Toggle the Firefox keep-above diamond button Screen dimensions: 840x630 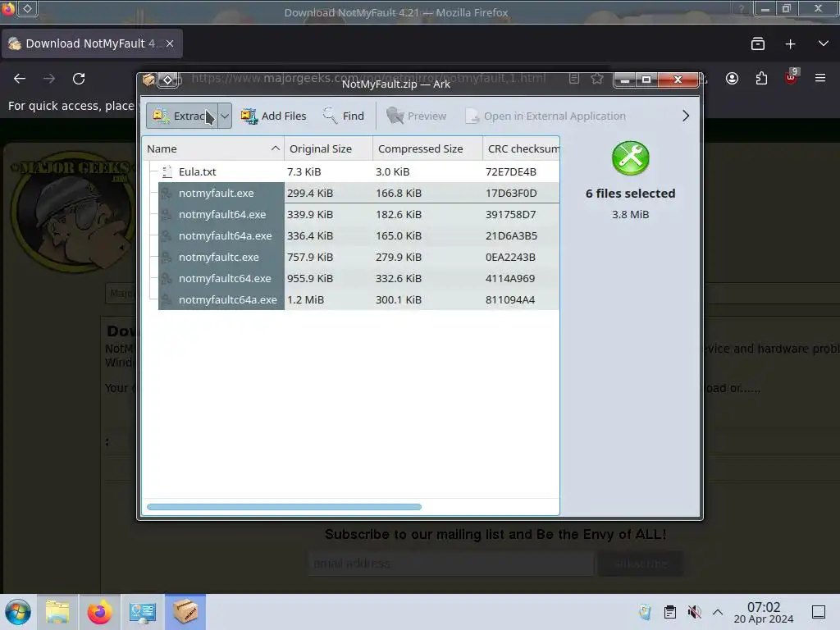[27, 8]
